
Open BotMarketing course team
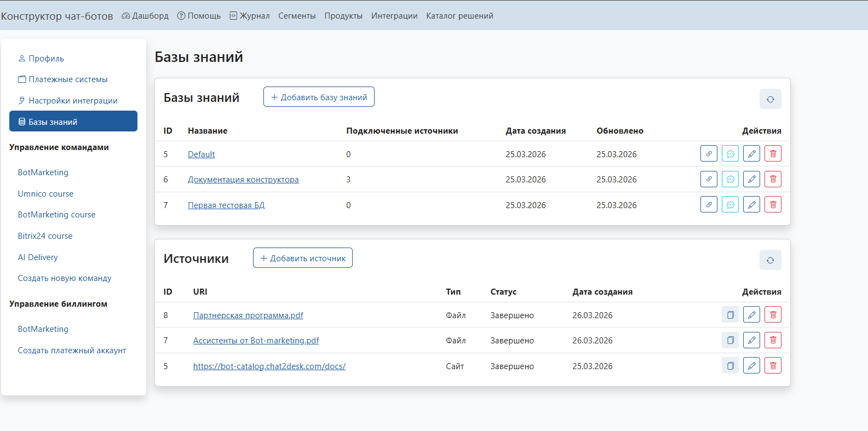coord(56,215)
